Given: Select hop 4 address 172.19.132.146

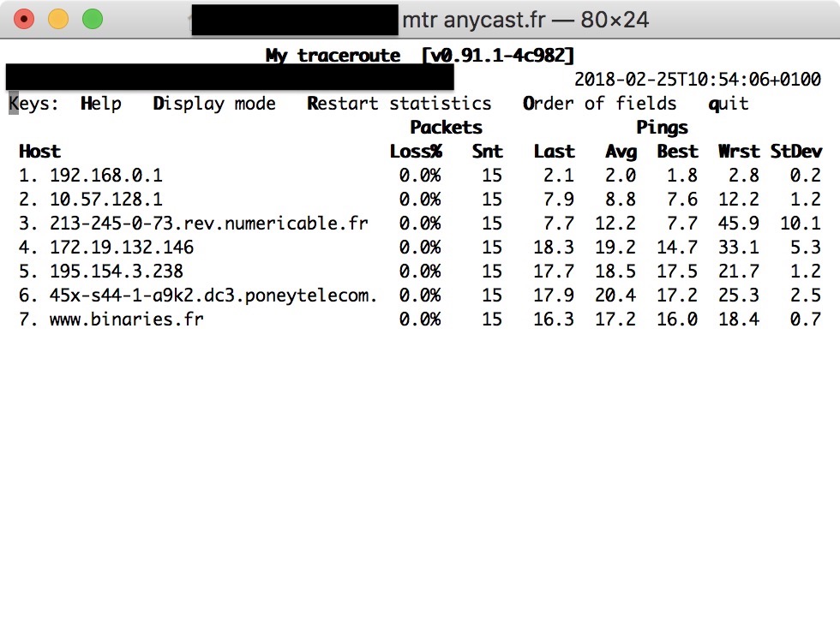Looking at the screenshot, I should click(122, 248).
